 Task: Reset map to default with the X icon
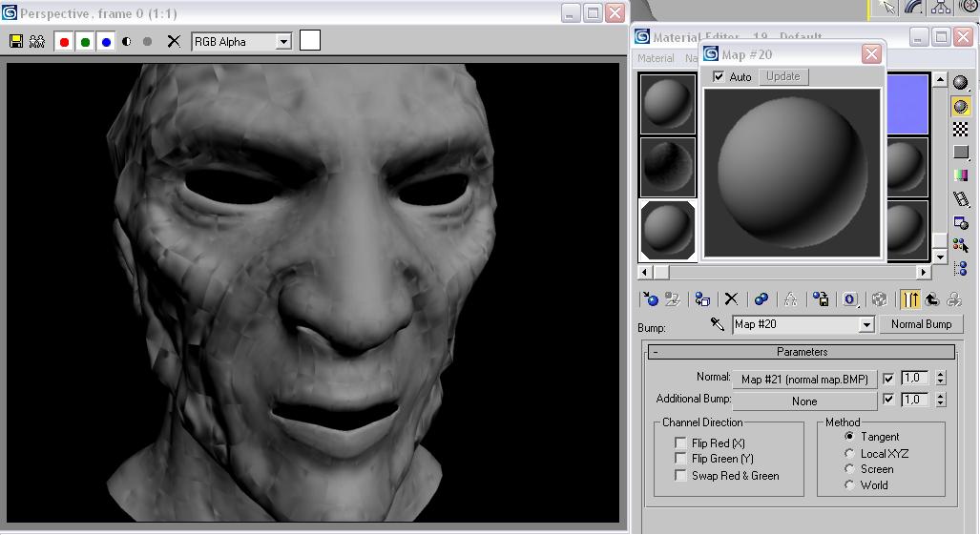coord(731,299)
